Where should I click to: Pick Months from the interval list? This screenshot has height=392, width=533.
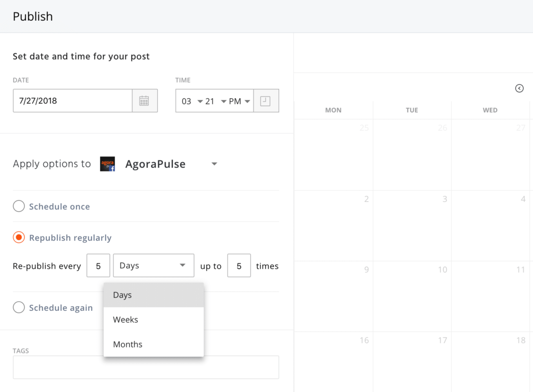[x=154, y=344]
